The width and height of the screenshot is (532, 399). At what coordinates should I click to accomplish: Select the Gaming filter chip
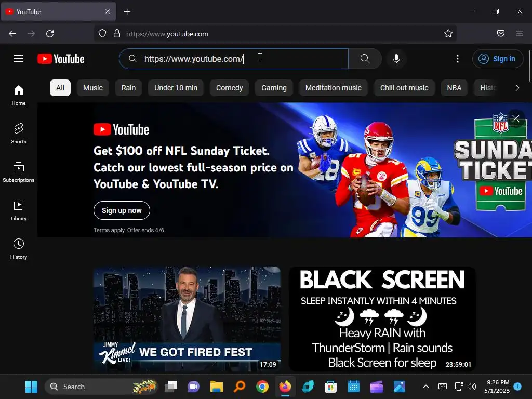click(274, 88)
